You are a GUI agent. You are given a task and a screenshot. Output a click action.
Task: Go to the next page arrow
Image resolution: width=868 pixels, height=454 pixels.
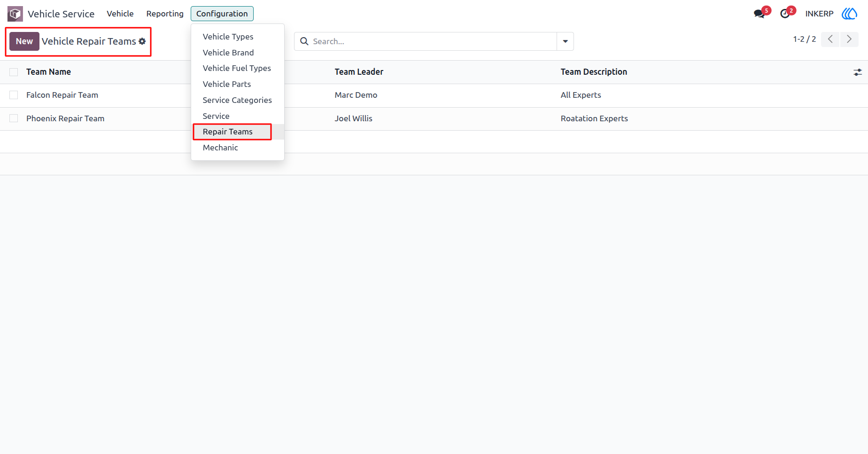pyautogui.click(x=849, y=39)
